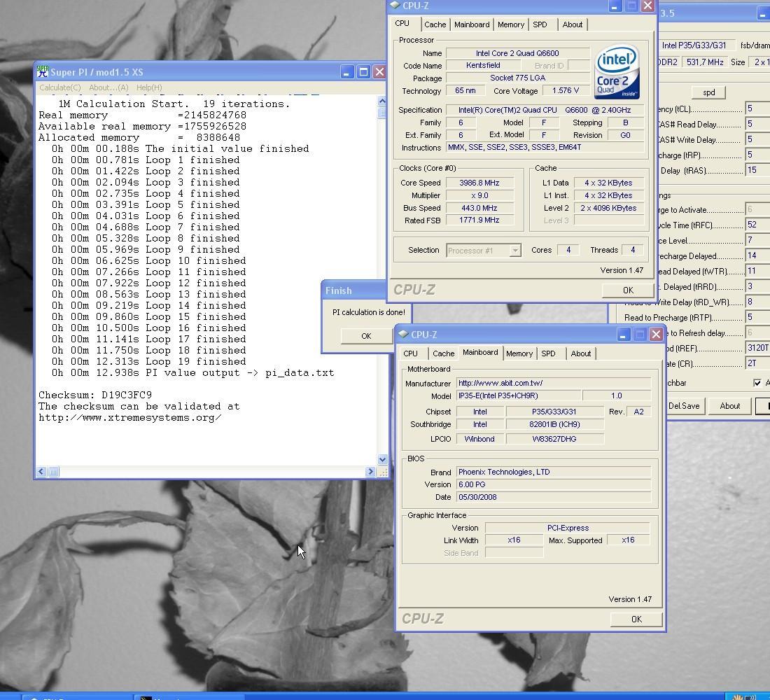Close the lower CPU-Z Mainboard window
Image resolution: width=770 pixels, height=700 pixels.
point(656,335)
